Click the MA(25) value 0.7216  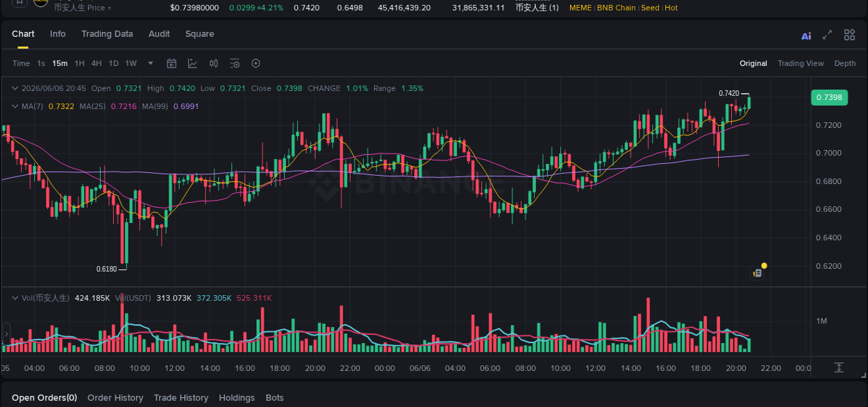[x=124, y=106]
